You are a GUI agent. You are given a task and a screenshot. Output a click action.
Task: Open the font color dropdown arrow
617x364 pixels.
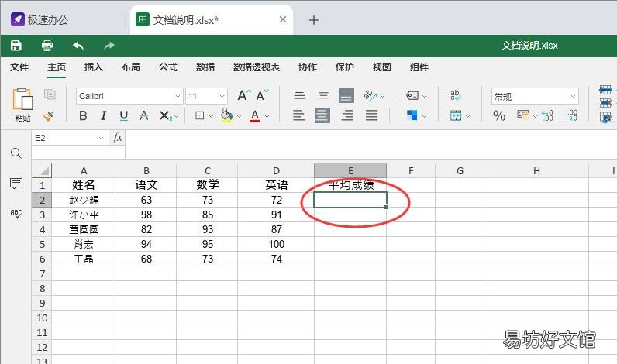click(x=267, y=116)
